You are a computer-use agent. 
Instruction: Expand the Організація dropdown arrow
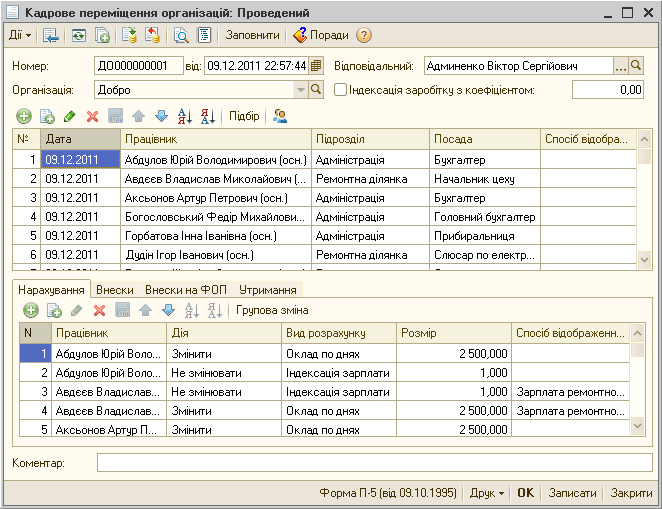[x=300, y=90]
